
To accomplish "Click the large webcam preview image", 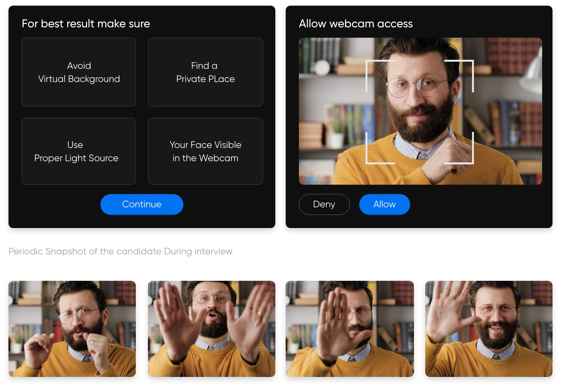I will (x=420, y=111).
